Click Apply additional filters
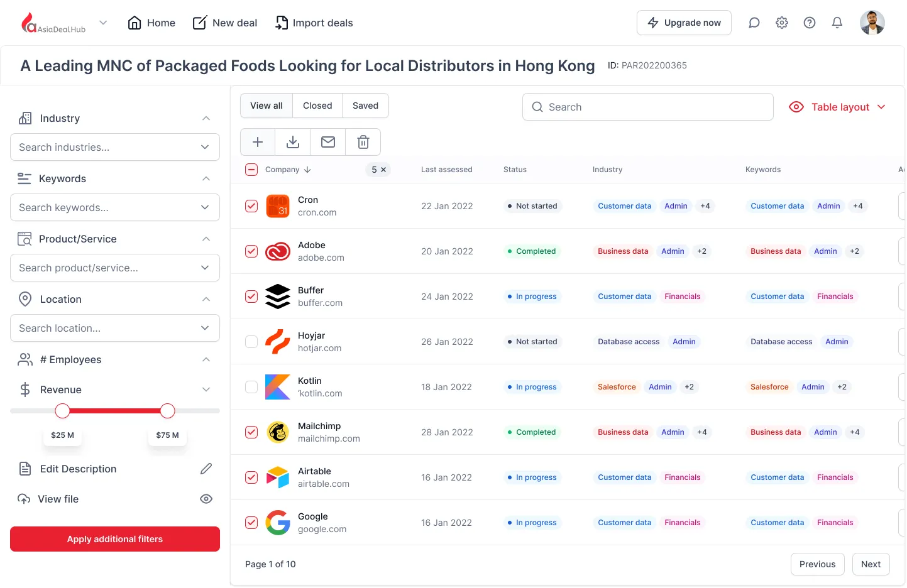The height and width of the screenshot is (588, 907). (115, 539)
